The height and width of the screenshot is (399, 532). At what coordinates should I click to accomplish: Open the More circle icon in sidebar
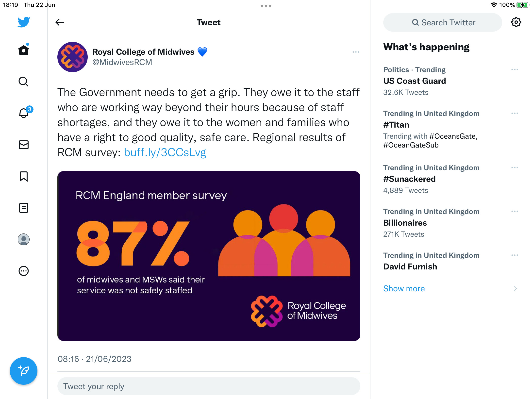(24, 271)
